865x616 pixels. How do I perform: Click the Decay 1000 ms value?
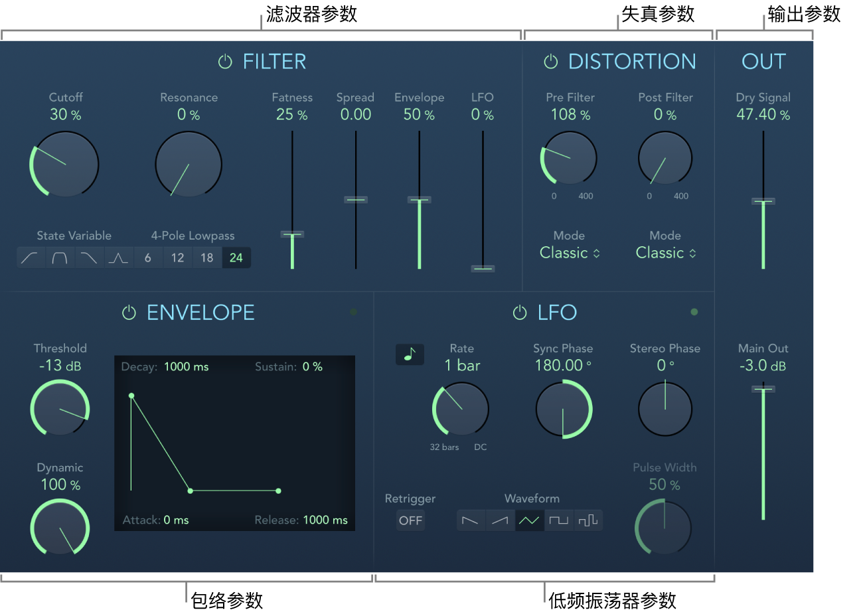coord(187,366)
